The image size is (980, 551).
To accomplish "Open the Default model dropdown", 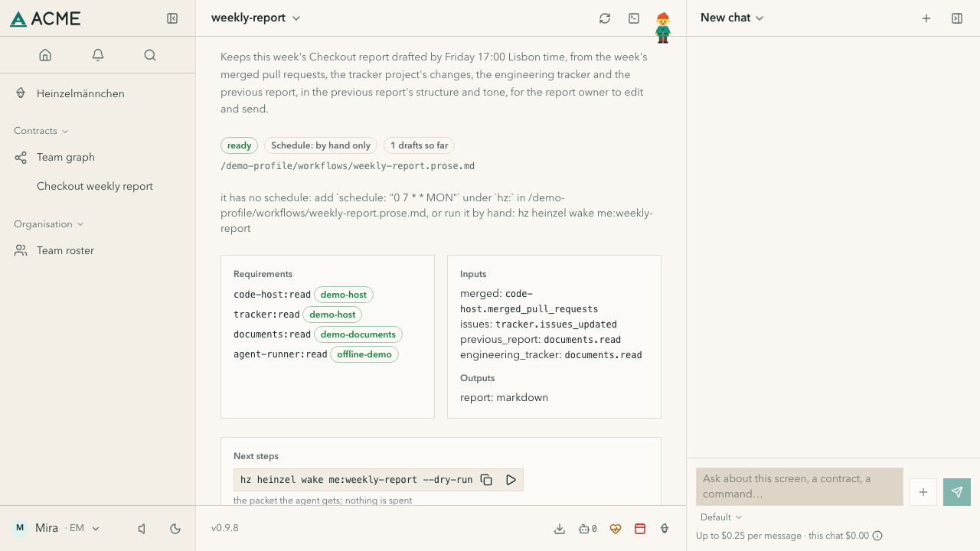I will (x=721, y=517).
